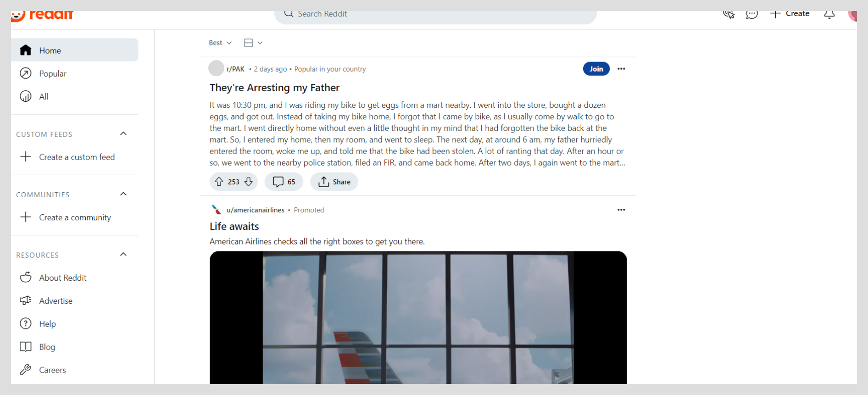The height and width of the screenshot is (395, 868).
Task: Join the r/PAK community
Action: tap(596, 69)
